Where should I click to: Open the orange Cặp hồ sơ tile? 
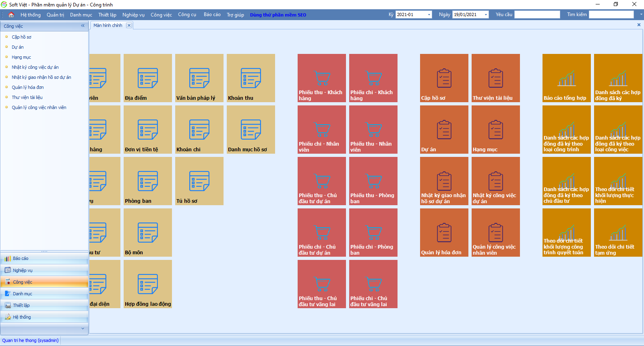pos(444,78)
